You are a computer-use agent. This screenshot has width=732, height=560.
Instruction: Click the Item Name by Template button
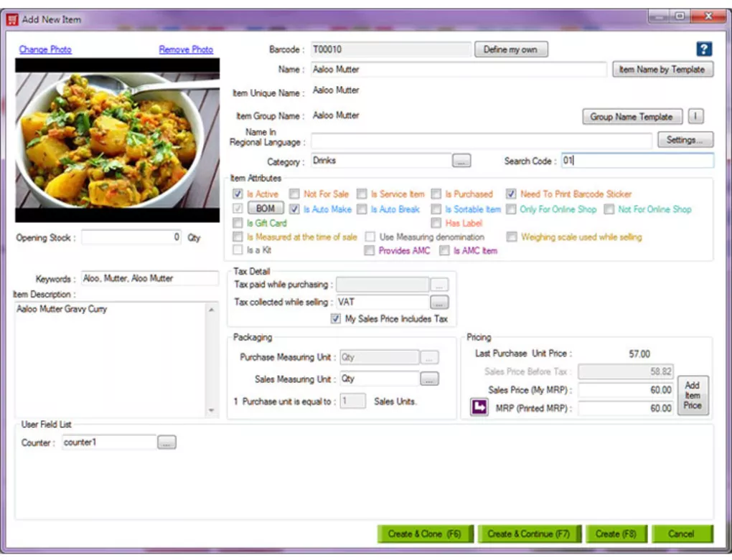coord(662,70)
